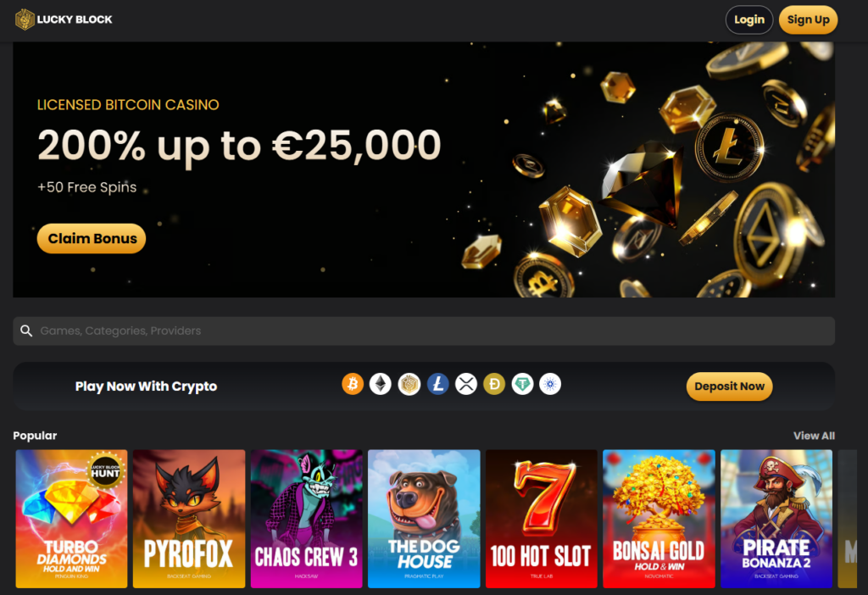This screenshot has height=595, width=868.
Task: Select the Cardano coin icon
Action: [x=550, y=384]
